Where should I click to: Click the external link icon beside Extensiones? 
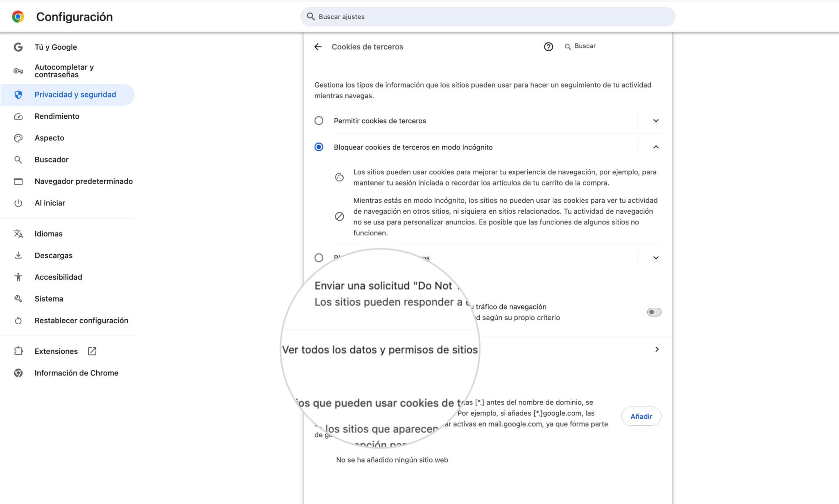coord(92,351)
